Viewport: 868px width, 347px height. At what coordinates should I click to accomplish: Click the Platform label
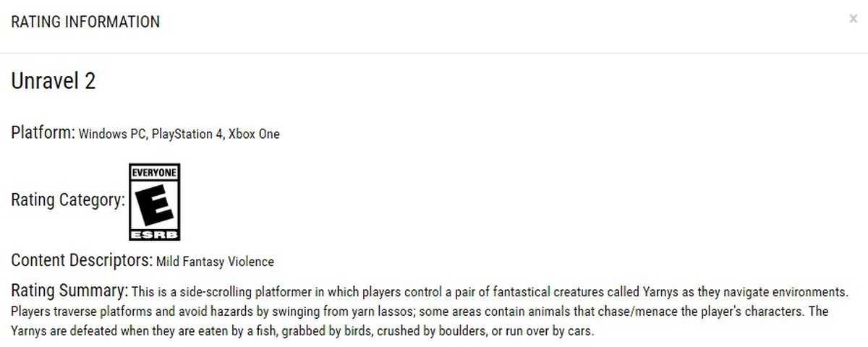(43, 133)
